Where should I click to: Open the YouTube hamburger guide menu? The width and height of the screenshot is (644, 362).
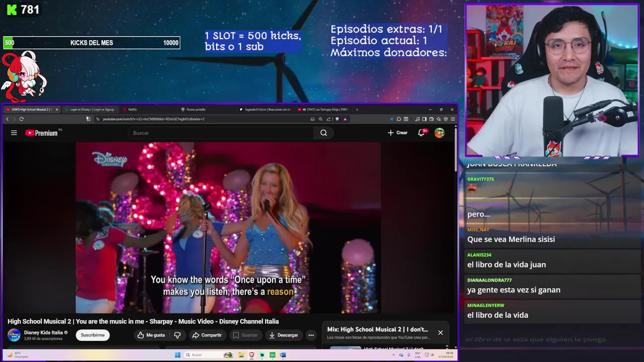click(14, 133)
